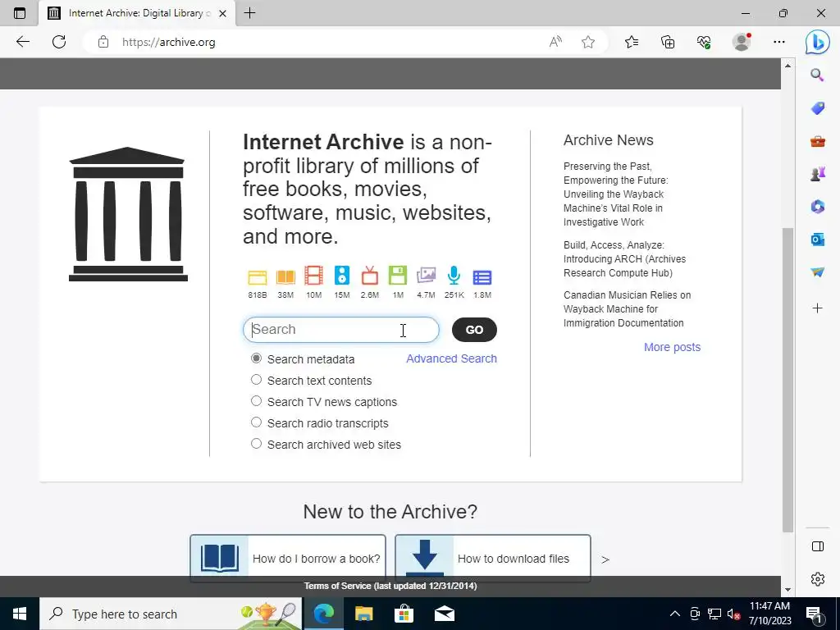Click Terms of Service footer notice

point(390,586)
